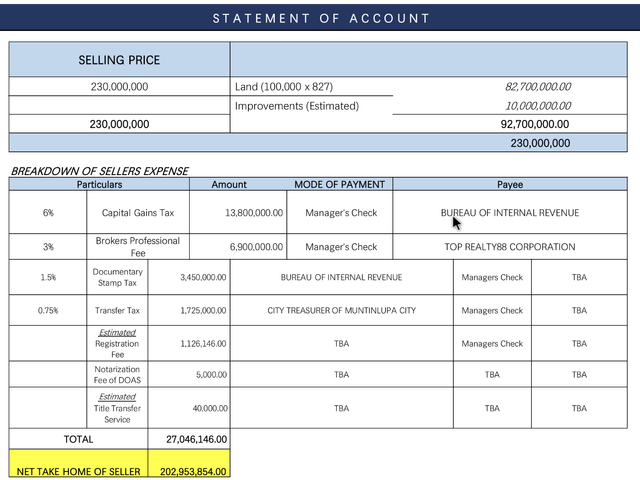Click the 5,000.00 amount cell
This screenshot has width=640, height=480.
(x=189, y=374)
